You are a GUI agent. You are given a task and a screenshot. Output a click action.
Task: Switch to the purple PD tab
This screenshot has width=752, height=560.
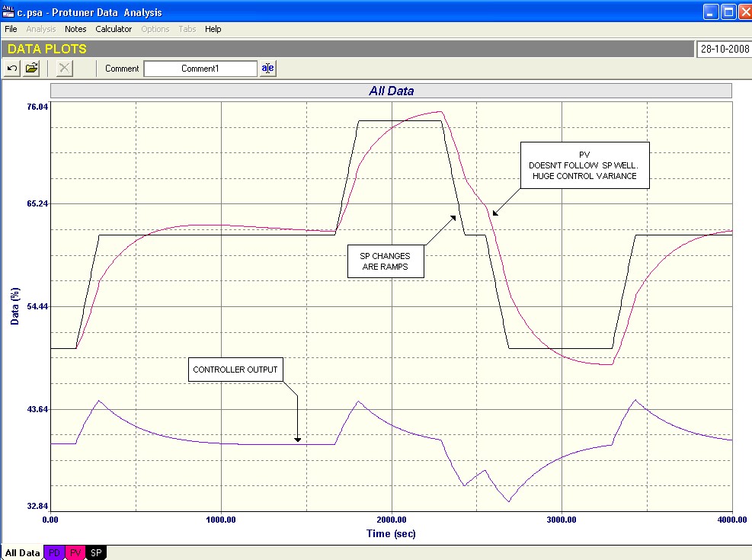point(55,552)
